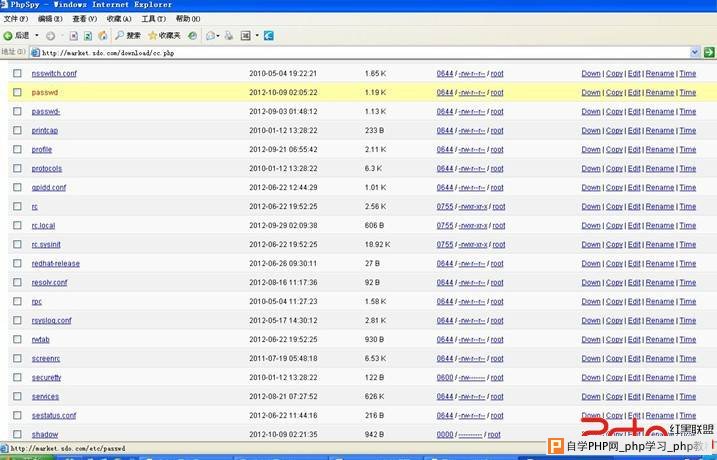Click Edit link for passwd- row
717x460 pixels.
(634, 112)
